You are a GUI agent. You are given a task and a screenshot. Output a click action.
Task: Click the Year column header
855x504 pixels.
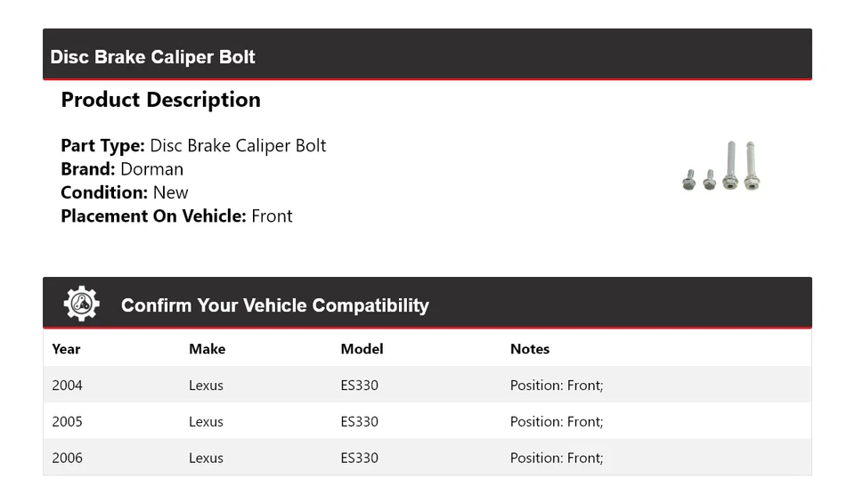tap(66, 349)
